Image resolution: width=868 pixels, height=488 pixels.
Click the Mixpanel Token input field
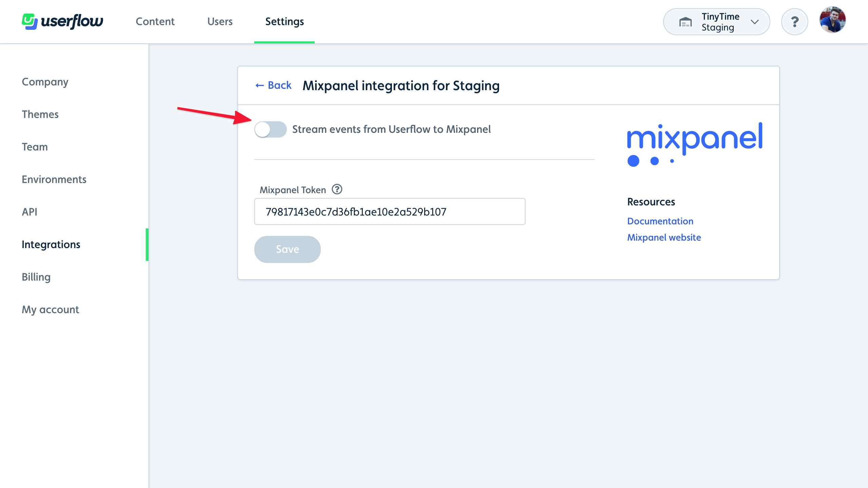(390, 211)
